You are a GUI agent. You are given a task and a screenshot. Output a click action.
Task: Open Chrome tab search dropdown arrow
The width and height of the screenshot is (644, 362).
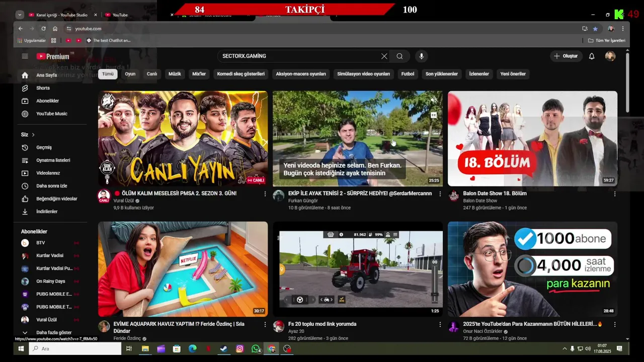20,15
